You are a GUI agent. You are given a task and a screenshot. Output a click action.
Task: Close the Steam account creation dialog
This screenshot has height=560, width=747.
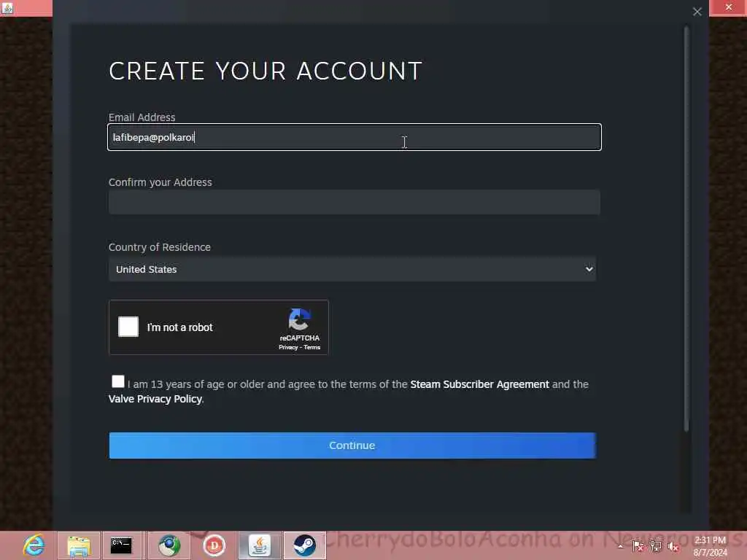[697, 12]
